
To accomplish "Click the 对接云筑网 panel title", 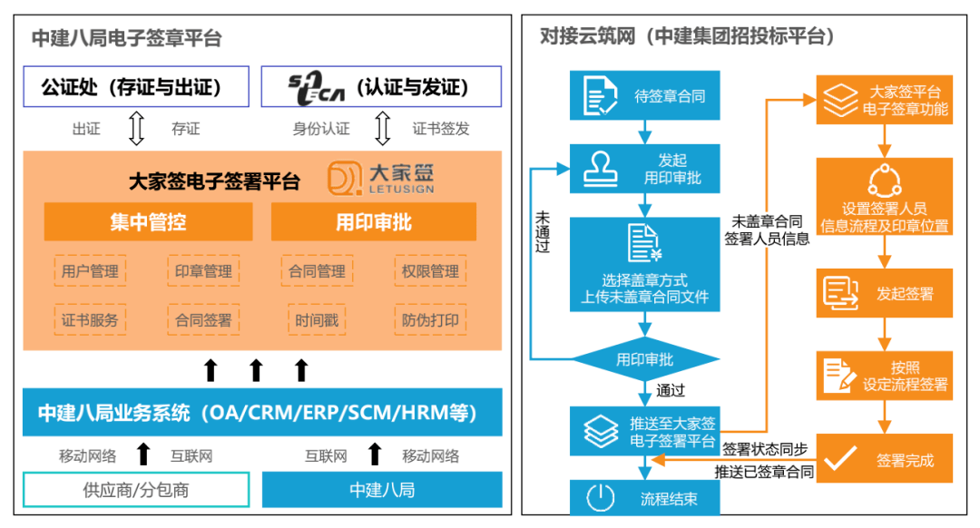I will (688, 36).
